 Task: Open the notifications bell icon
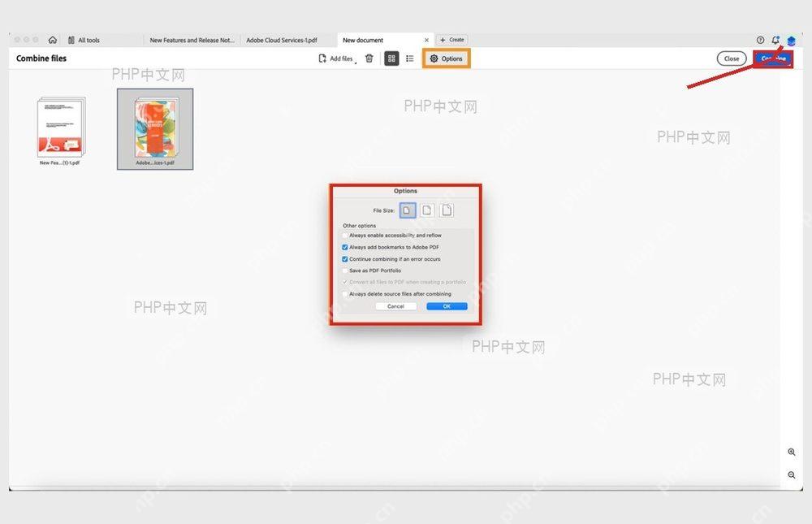(775, 40)
